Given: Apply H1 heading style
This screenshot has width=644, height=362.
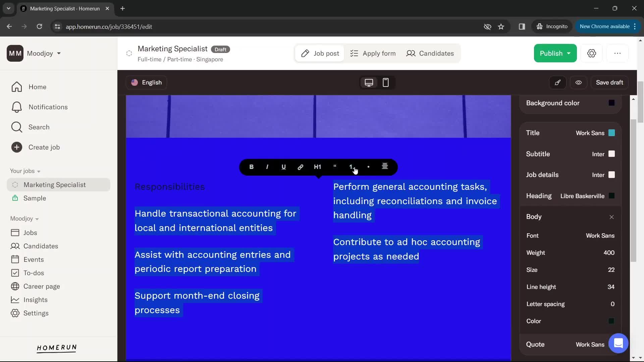Looking at the screenshot, I should coord(318,167).
